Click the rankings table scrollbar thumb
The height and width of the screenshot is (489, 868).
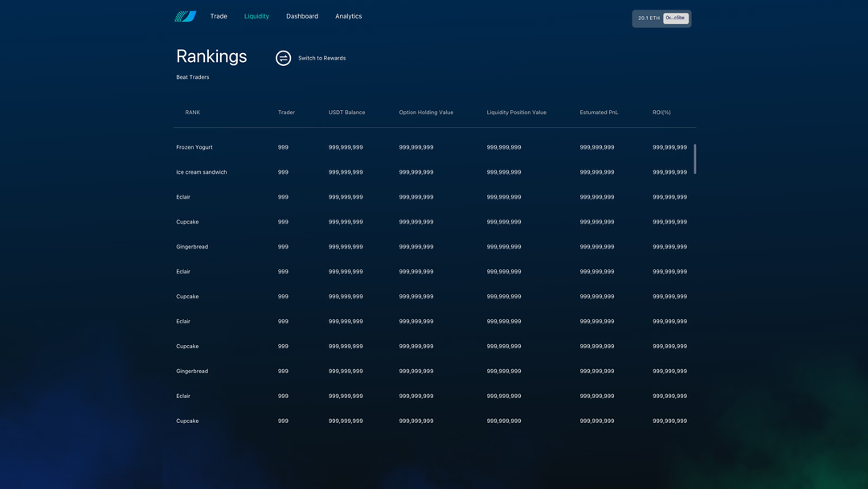pyautogui.click(x=694, y=159)
